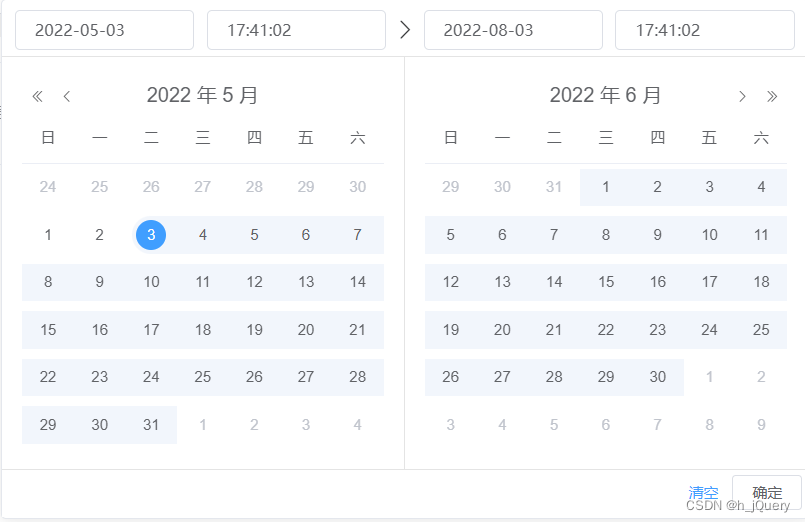Focus the end time field beside 2022-08-03

[x=705, y=30]
